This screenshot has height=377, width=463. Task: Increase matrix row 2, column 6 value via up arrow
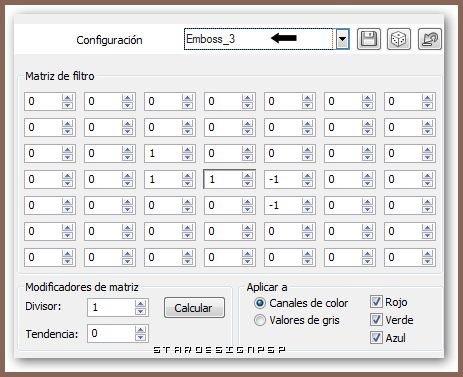(367, 123)
